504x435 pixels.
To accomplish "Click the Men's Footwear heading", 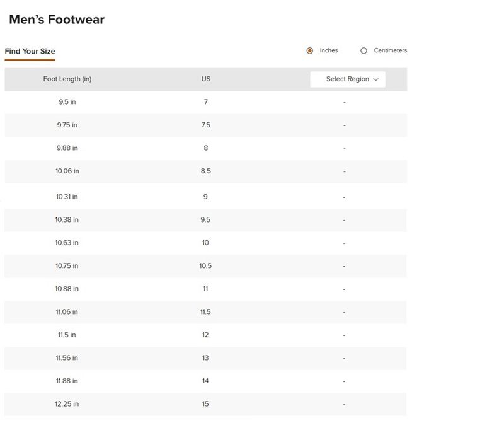I will click(x=57, y=20).
